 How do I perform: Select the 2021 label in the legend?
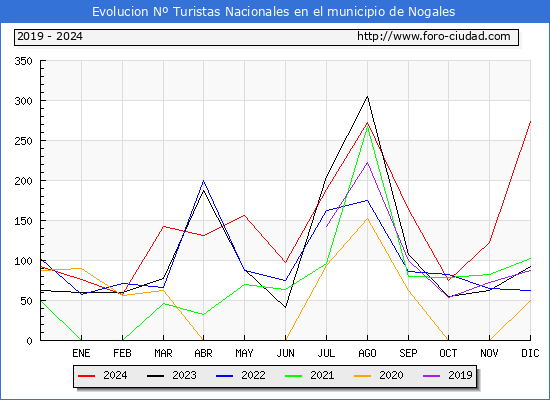[322, 375]
